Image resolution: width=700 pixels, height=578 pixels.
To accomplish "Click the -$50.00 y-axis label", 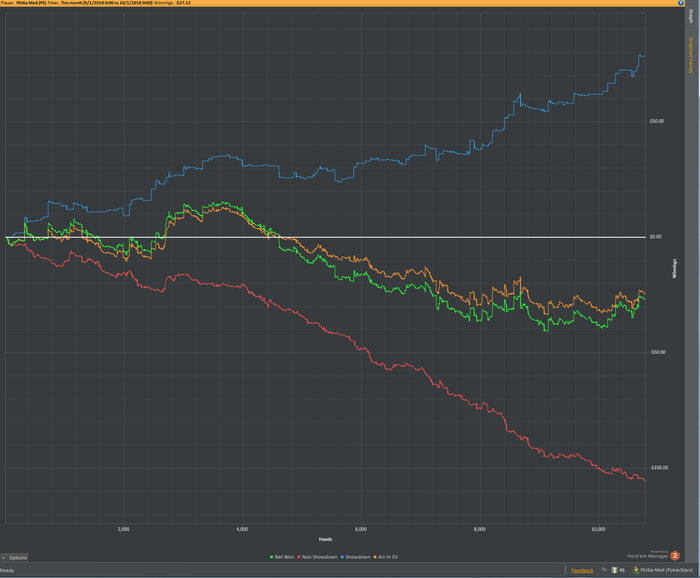I will (x=658, y=353).
